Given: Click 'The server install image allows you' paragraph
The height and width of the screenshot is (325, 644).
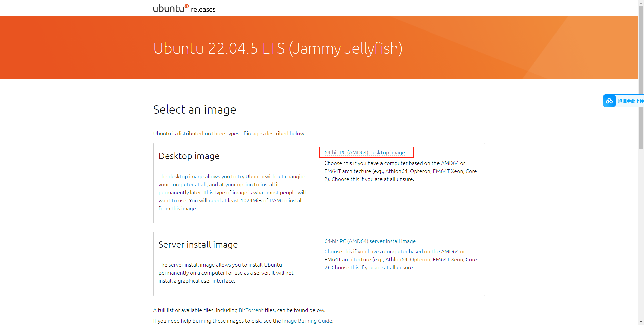Looking at the screenshot, I should point(226,273).
